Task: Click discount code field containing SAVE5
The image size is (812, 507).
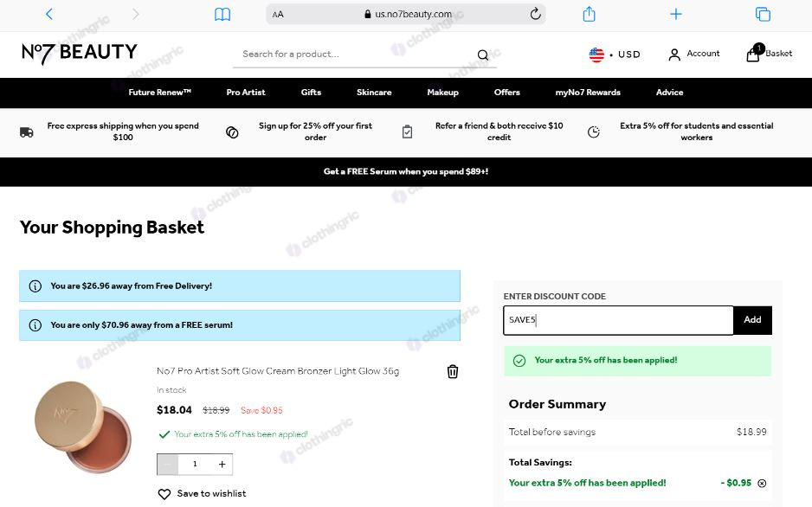Action: click(618, 320)
